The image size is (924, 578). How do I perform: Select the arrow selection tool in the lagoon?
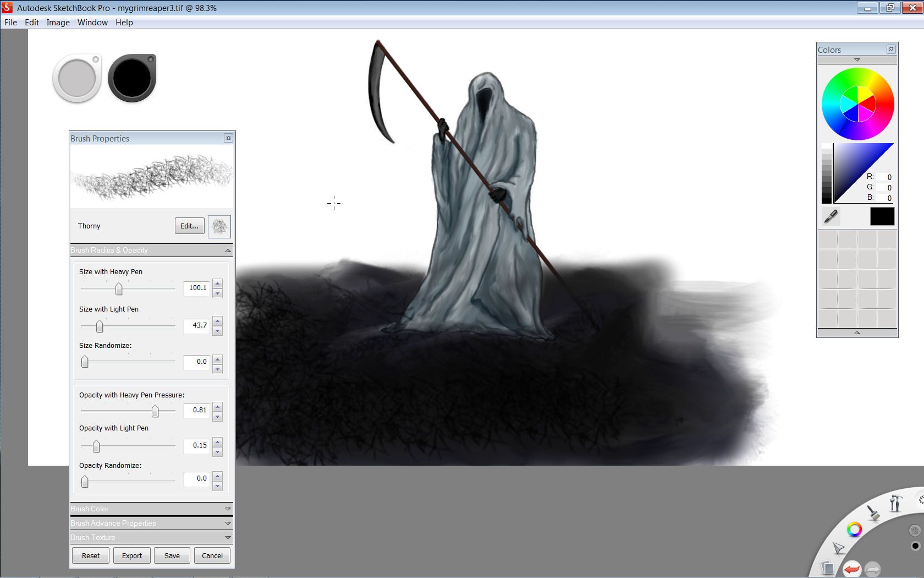tap(838, 548)
